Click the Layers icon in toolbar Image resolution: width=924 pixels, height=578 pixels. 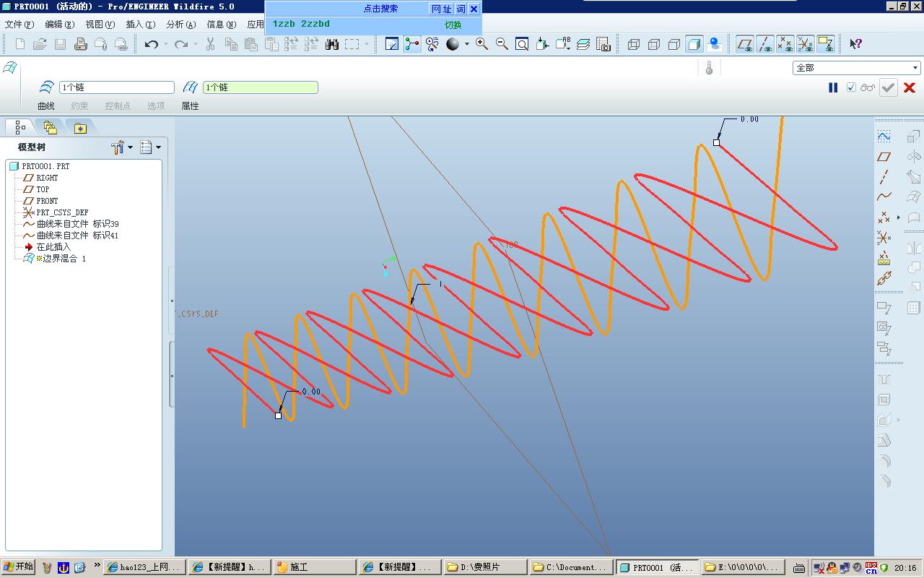click(583, 44)
